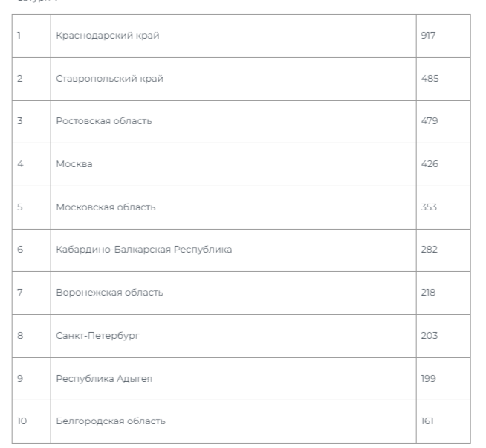
Task: Click the Краснодарский край cell
Action: pyautogui.click(x=108, y=36)
